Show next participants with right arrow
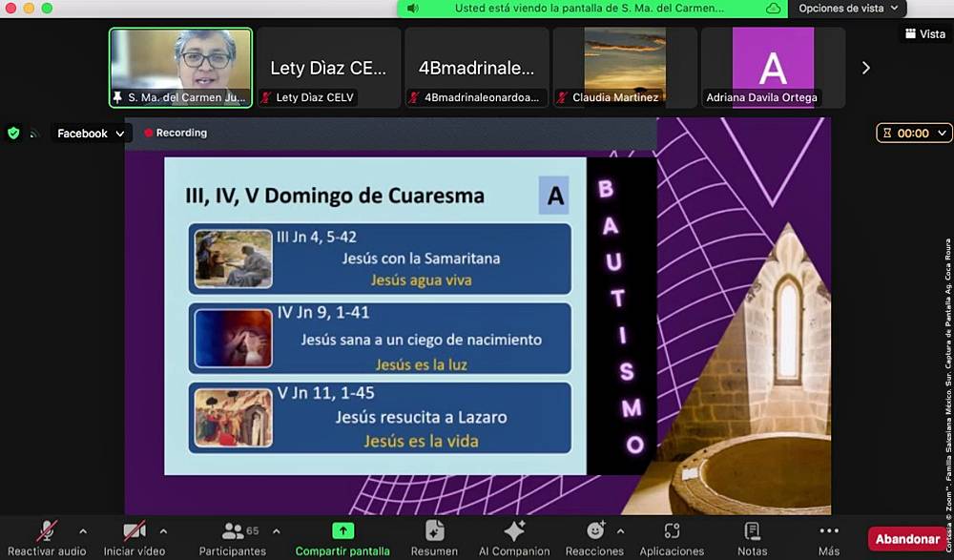Viewport: 954px width, 560px height. coord(866,68)
